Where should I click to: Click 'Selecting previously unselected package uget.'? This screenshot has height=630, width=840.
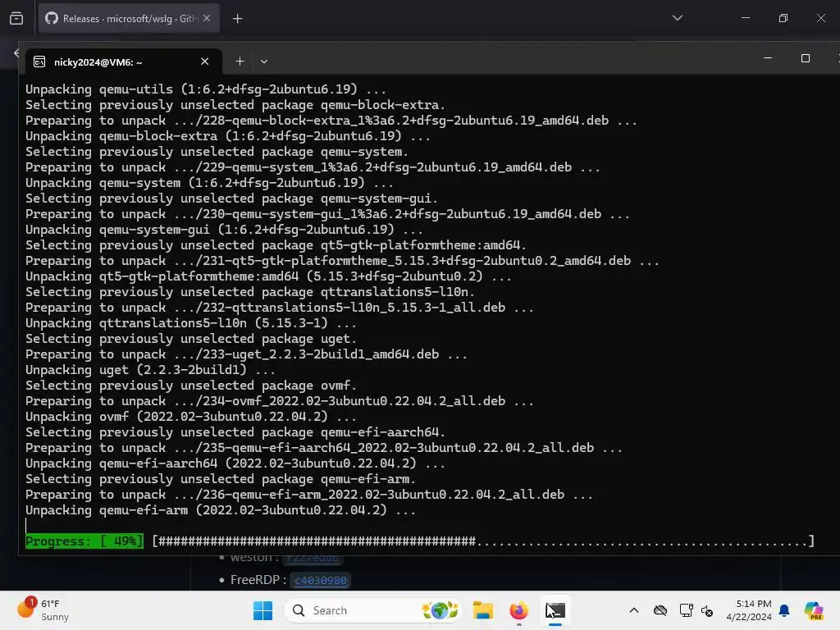tap(190, 339)
